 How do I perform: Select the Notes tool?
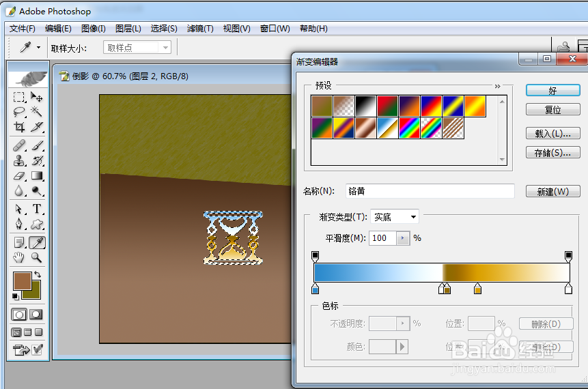pyautogui.click(x=19, y=242)
